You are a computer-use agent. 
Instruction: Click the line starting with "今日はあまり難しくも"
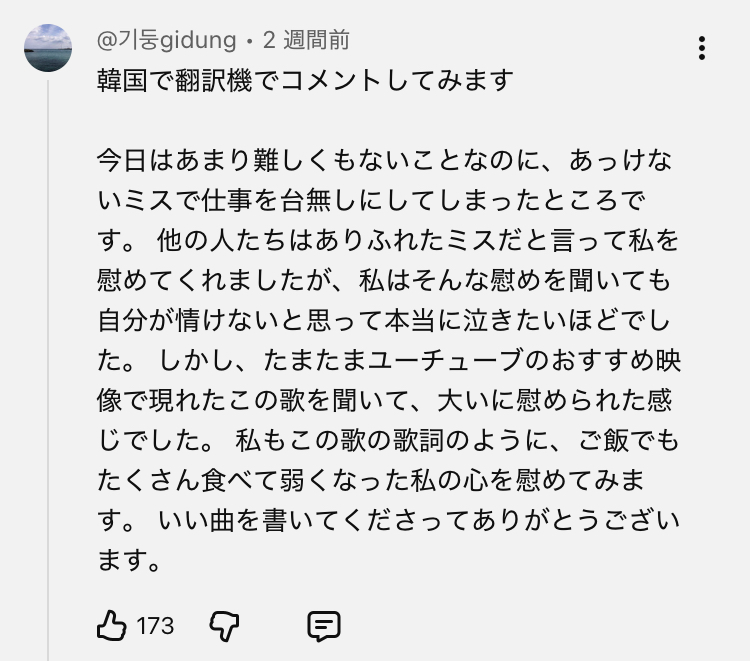[x=389, y=160]
